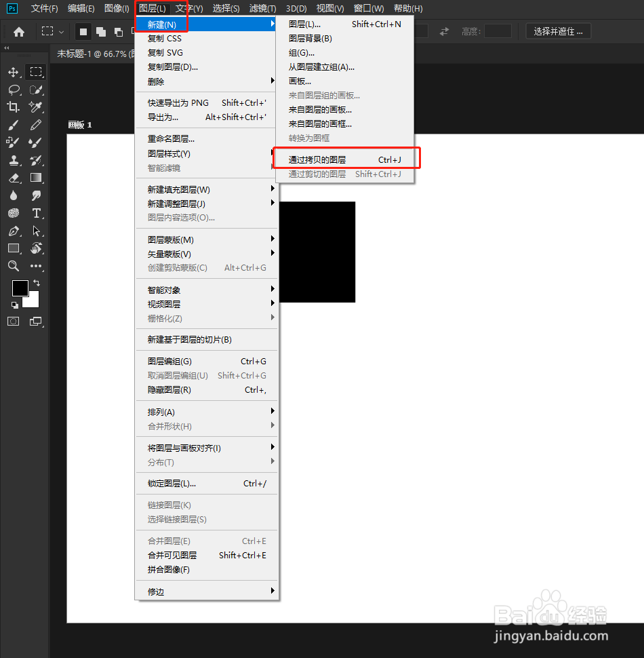Select the 画板 1 artboard label

coord(80,125)
